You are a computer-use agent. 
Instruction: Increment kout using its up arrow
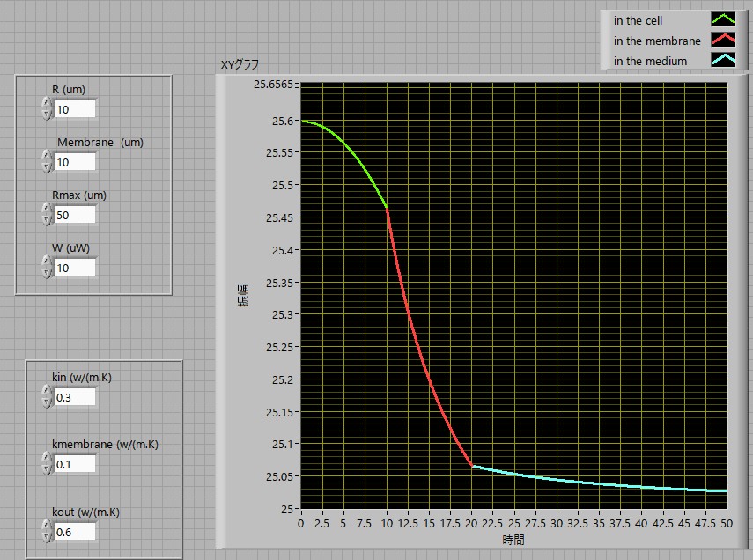(x=47, y=527)
